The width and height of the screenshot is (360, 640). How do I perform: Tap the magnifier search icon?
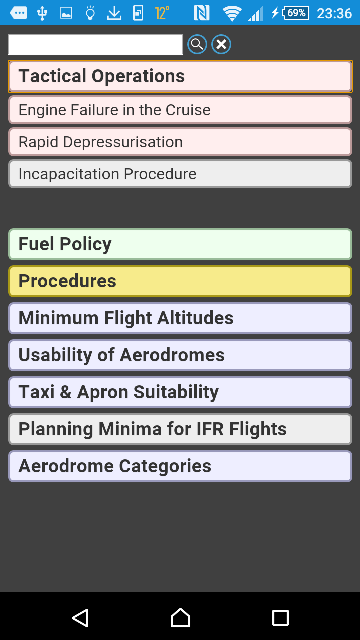pyautogui.click(x=197, y=44)
